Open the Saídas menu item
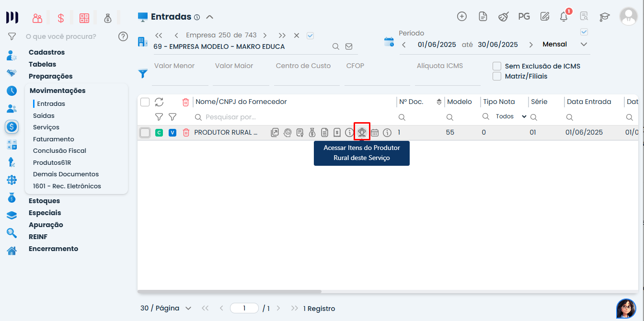Screen dimensions: 644x321 [44, 115]
